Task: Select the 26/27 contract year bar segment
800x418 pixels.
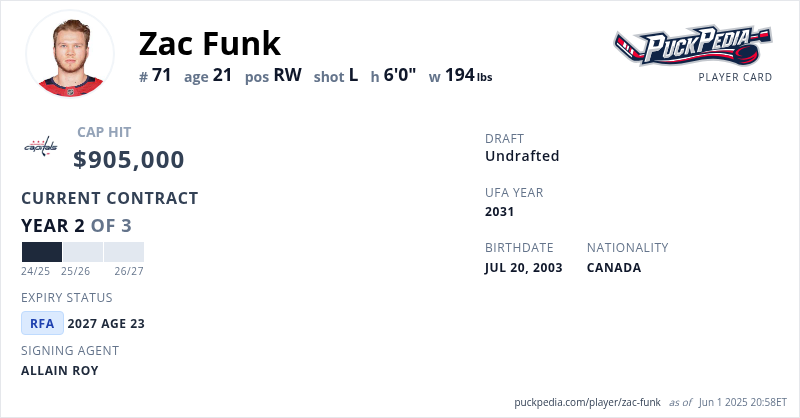Action: pyautogui.click(x=124, y=252)
